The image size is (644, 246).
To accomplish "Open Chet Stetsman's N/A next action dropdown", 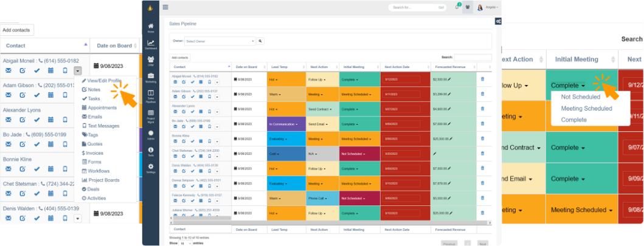I will 312,154.
